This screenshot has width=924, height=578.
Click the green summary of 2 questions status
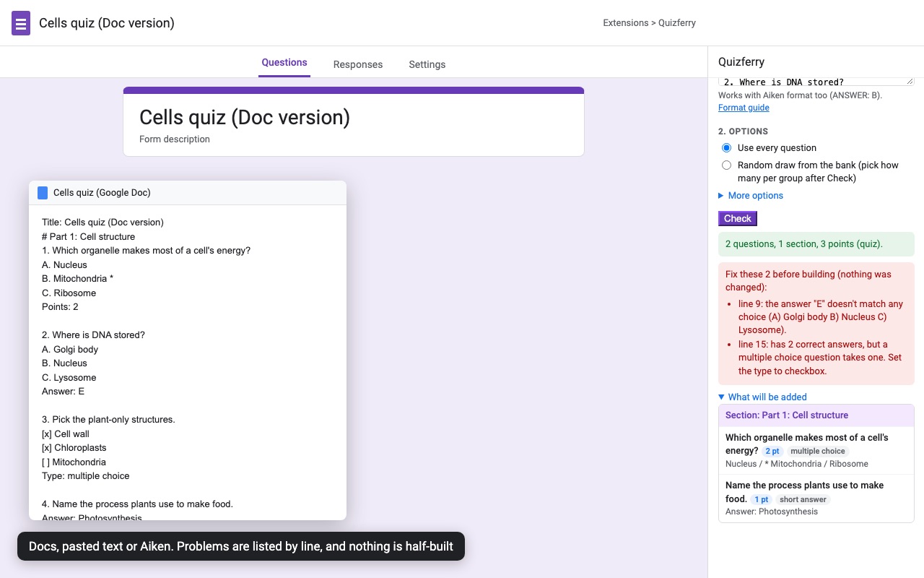click(x=816, y=244)
